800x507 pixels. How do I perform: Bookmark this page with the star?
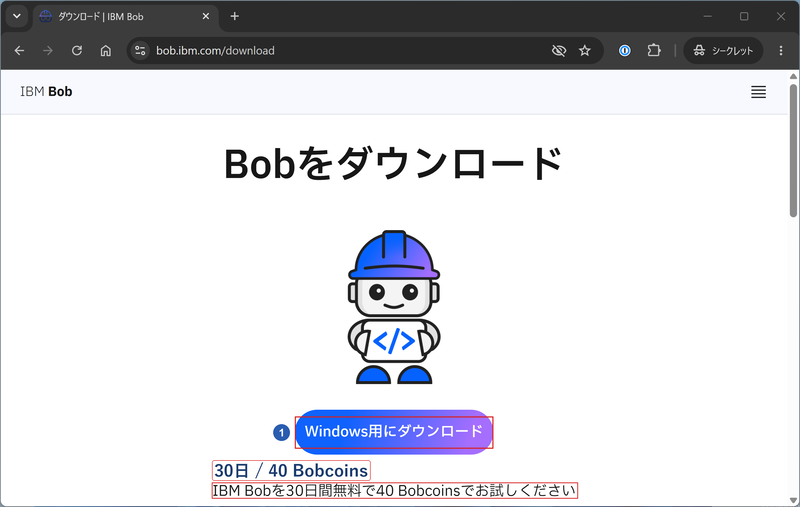pyautogui.click(x=585, y=50)
